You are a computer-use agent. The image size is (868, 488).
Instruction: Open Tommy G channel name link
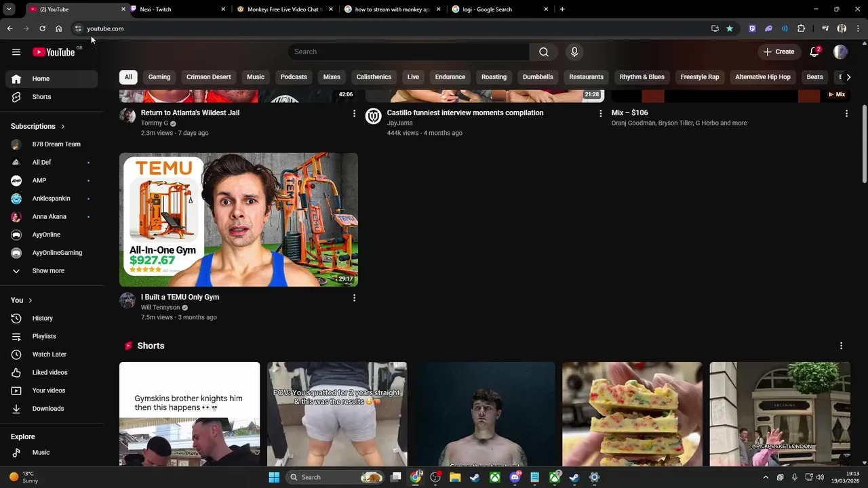coord(155,123)
